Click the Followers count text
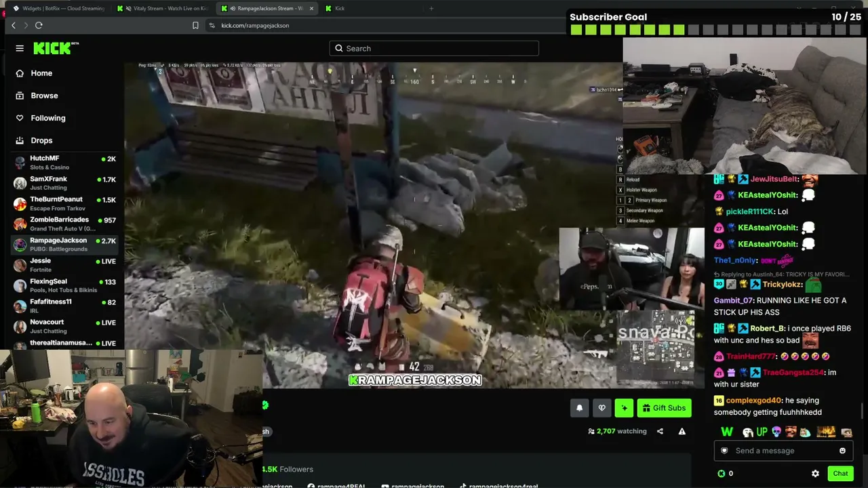 coord(288,469)
